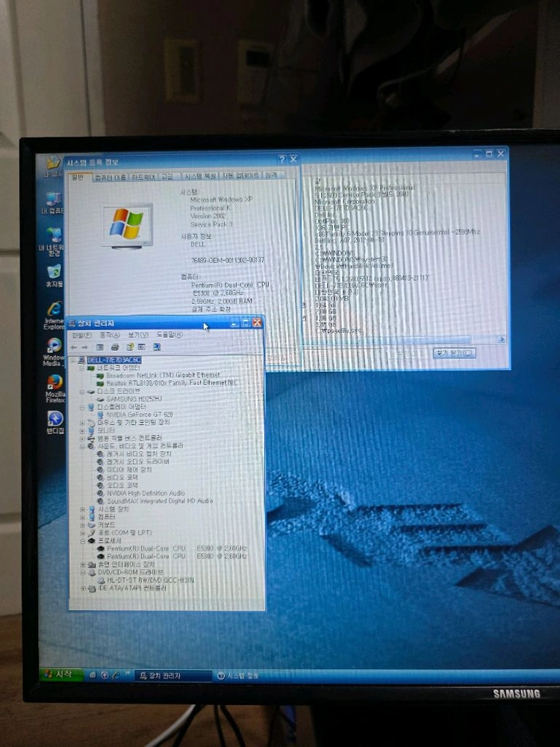This screenshot has width=560, height=747.
Task: Click the 네트워크 어댑터 category icon
Action: (x=91, y=368)
